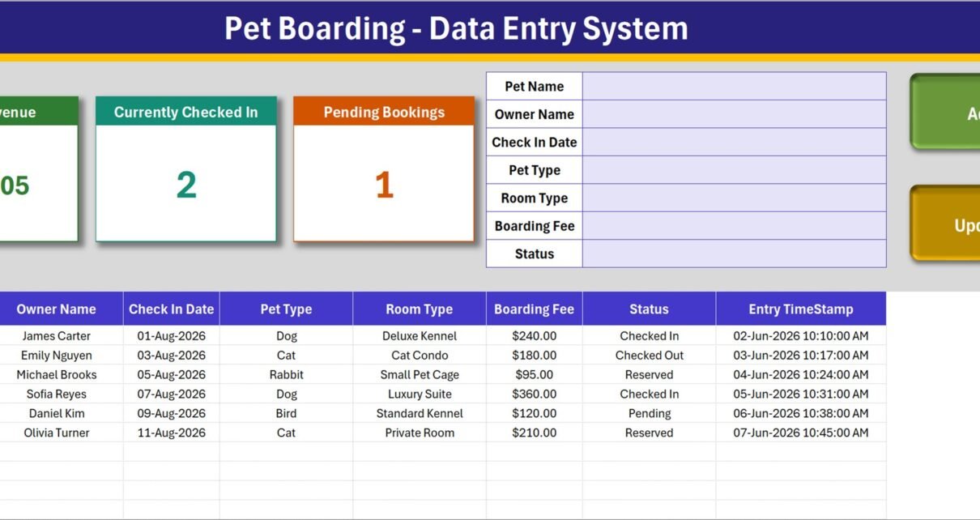Select the Pending status cell for Daniel Kim

point(650,413)
